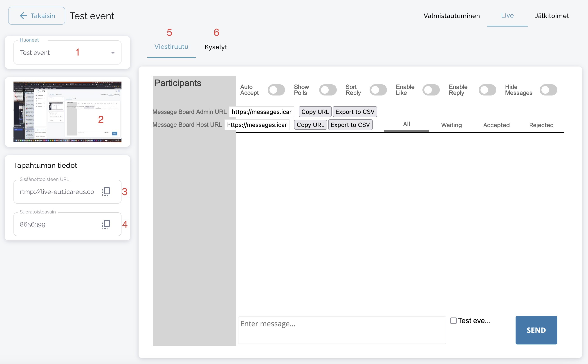Click the Enter message input field
Image resolution: width=588 pixels, height=364 pixels.
(342, 330)
